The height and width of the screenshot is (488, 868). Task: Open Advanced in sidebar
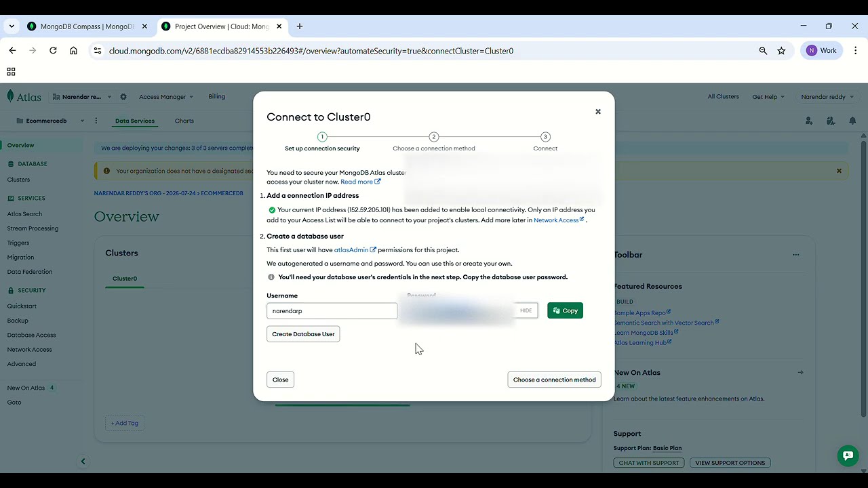(22, 364)
